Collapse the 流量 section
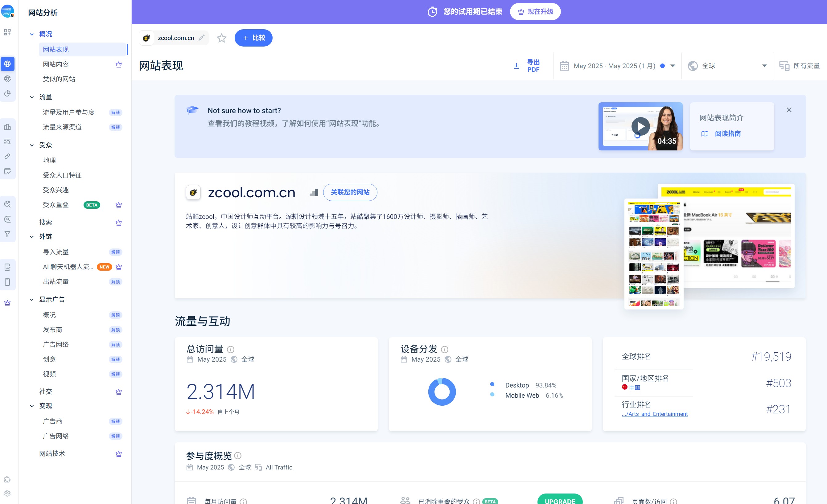 pos(31,97)
